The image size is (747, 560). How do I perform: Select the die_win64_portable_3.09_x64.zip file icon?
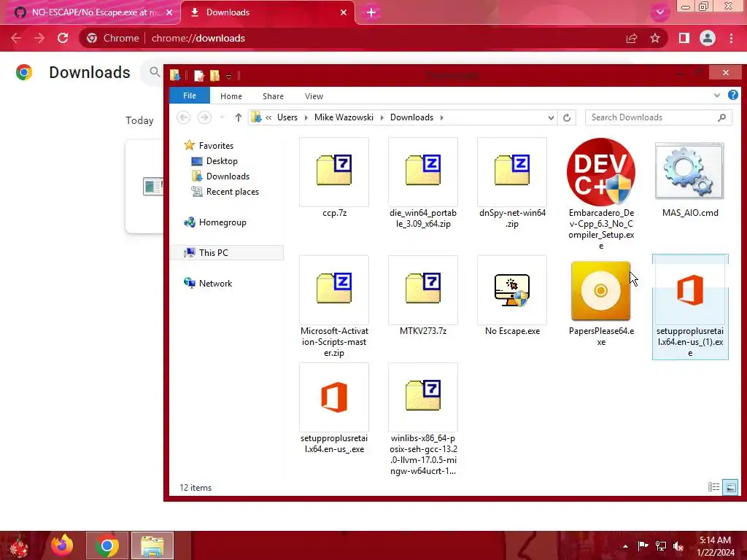[423, 171]
